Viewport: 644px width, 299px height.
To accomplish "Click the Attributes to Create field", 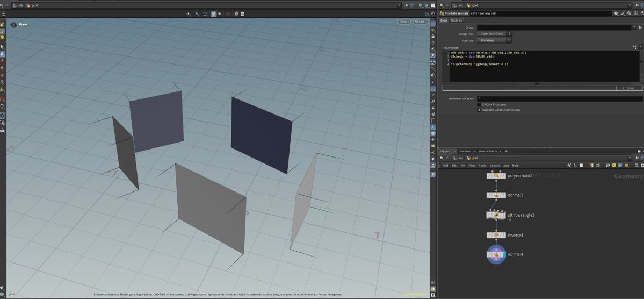I will click(x=560, y=99).
